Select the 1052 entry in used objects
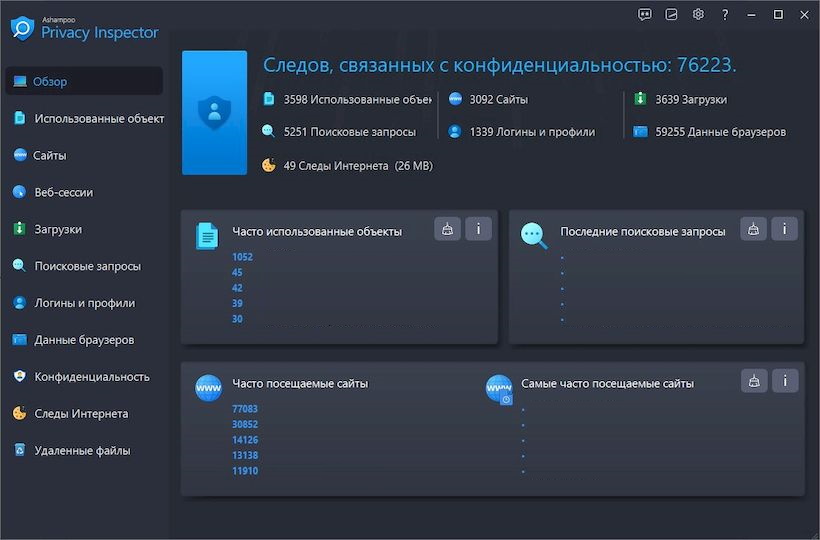Image resolution: width=820 pixels, height=540 pixels. tap(243, 257)
